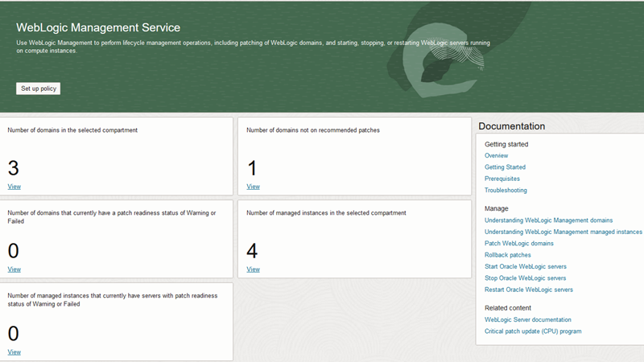Open Restart Oracle WebLogic servers link
Screen dimensions: 644x362
(x=529, y=290)
